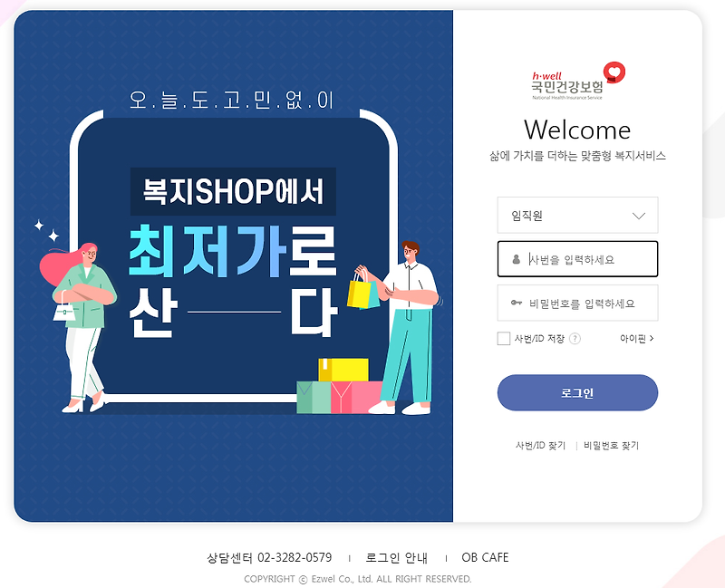
Task: Toggle the 사번/ID 저장 checkbox
Action: 504,339
